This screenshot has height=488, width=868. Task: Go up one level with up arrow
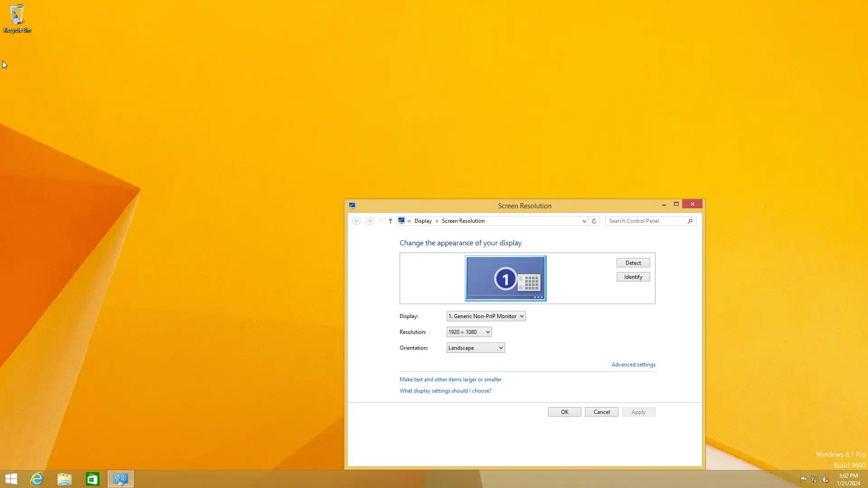point(391,221)
